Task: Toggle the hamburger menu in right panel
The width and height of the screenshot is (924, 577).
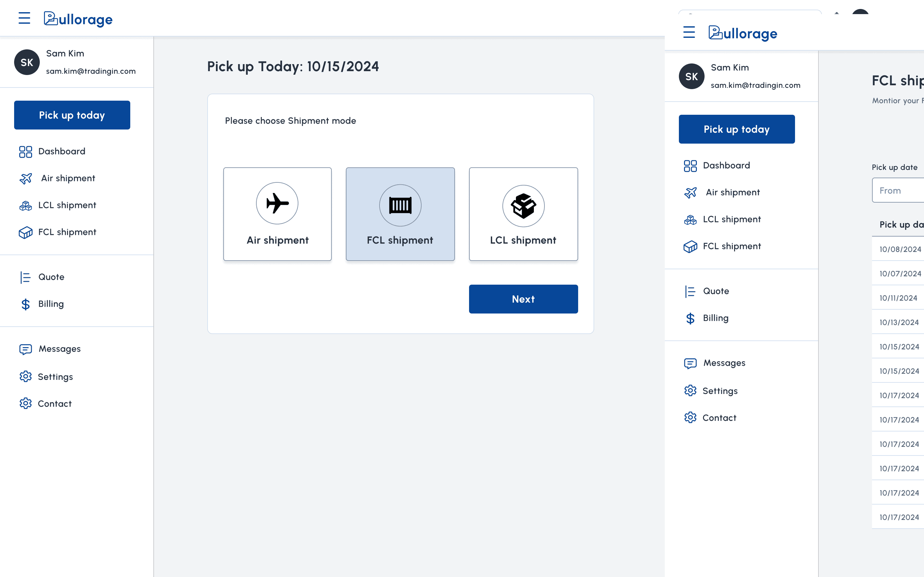Action: (689, 32)
